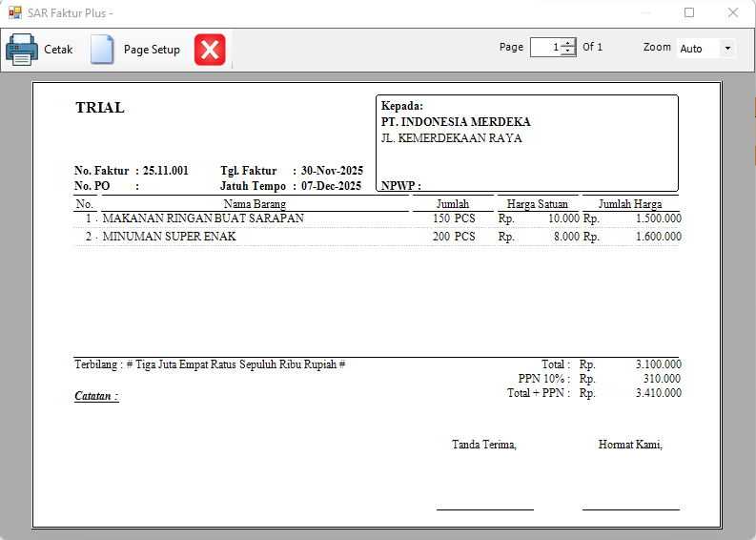Close preview with the red X icon
756x540 pixels.
click(210, 50)
